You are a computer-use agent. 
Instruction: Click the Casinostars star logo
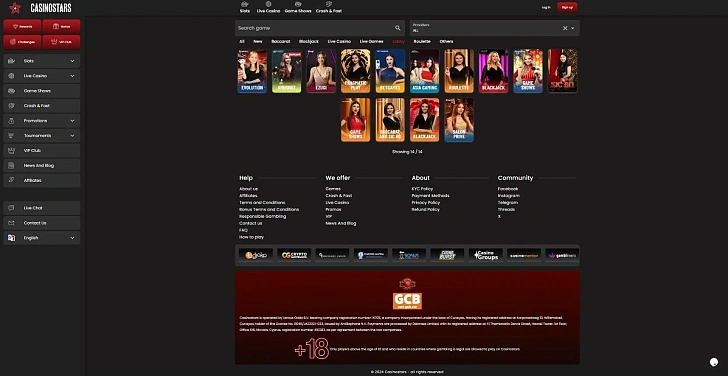[x=15, y=7]
